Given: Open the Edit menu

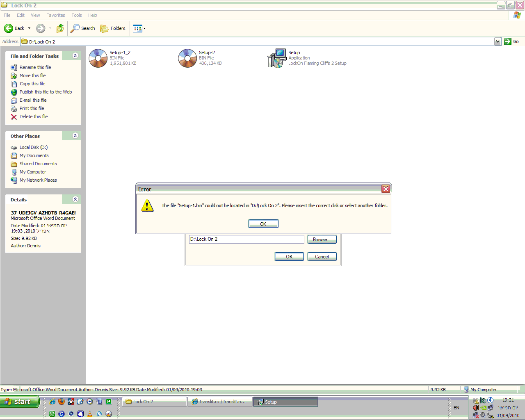Looking at the screenshot, I should click(x=21, y=15).
